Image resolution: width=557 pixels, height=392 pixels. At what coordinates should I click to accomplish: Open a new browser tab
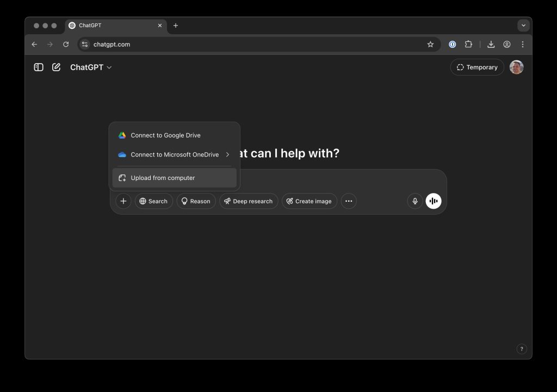point(176,26)
